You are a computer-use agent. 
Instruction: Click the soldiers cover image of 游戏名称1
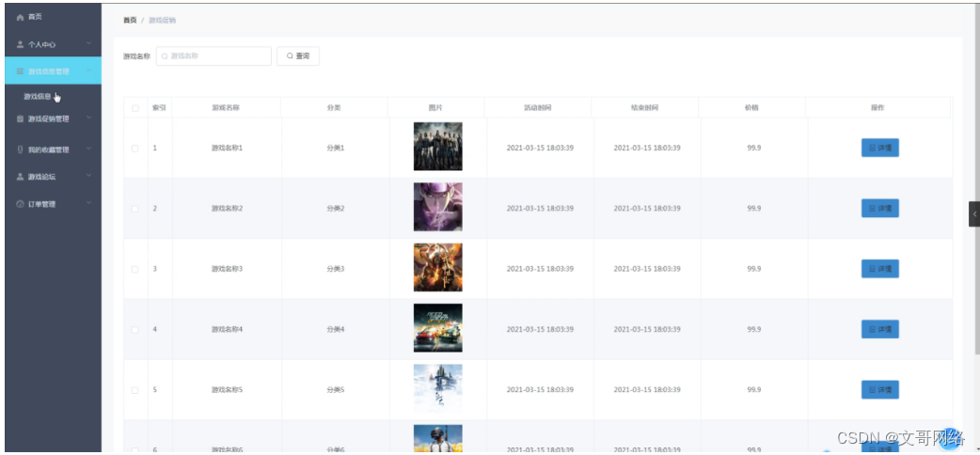437,147
